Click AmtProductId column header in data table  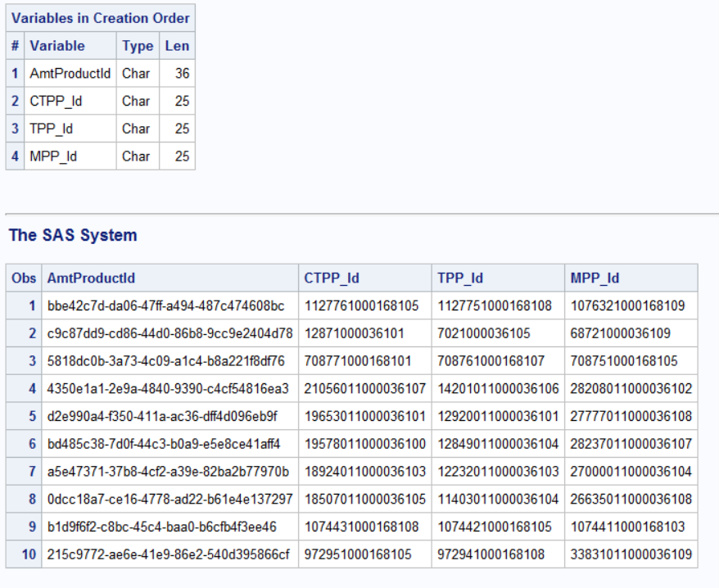click(x=91, y=278)
